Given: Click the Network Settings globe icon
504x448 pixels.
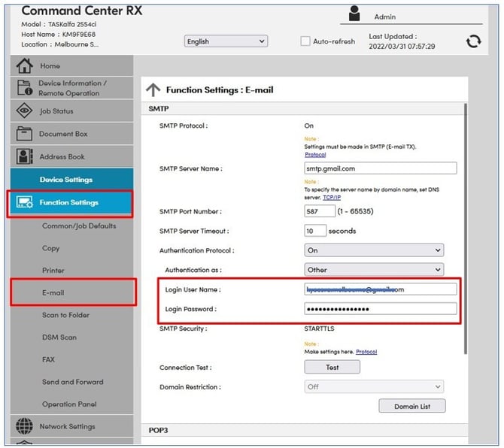Looking at the screenshot, I should tap(24, 426).
